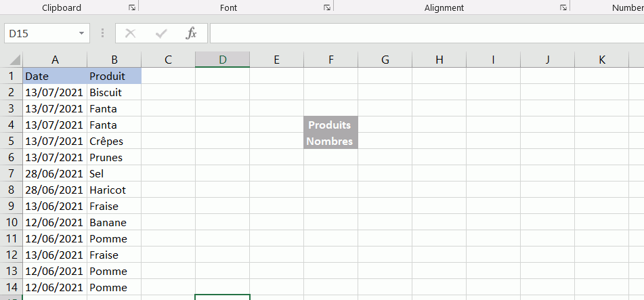Click the gray Nombres cell

click(x=330, y=142)
